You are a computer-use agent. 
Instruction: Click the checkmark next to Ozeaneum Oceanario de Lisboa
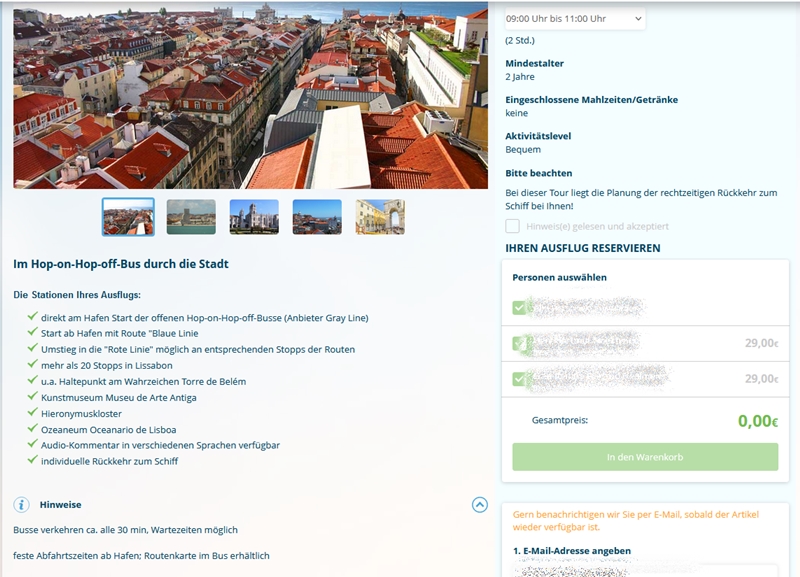[x=33, y=429]
